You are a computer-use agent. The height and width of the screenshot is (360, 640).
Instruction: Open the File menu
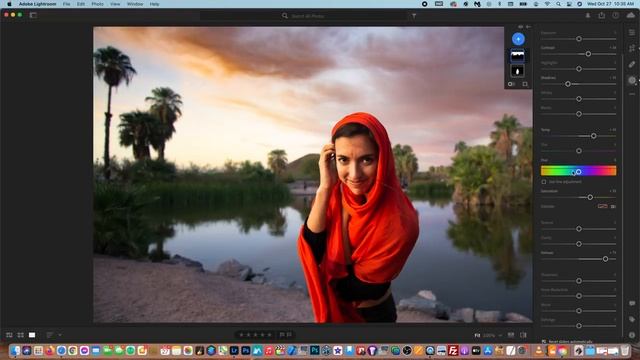67,4
